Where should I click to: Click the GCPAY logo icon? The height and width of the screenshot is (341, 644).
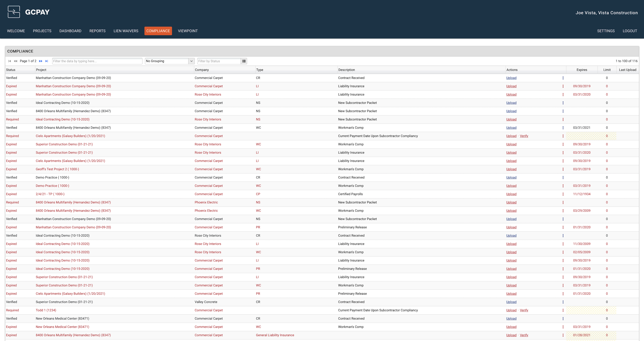tap(14, 12)
